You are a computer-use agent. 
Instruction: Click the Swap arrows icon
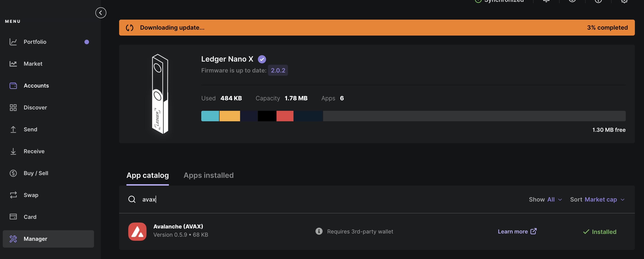[13, 195]
